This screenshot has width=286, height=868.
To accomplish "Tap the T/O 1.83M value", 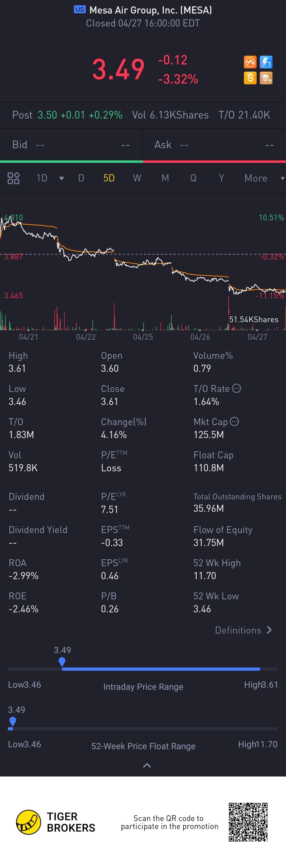I will (21, 435).
